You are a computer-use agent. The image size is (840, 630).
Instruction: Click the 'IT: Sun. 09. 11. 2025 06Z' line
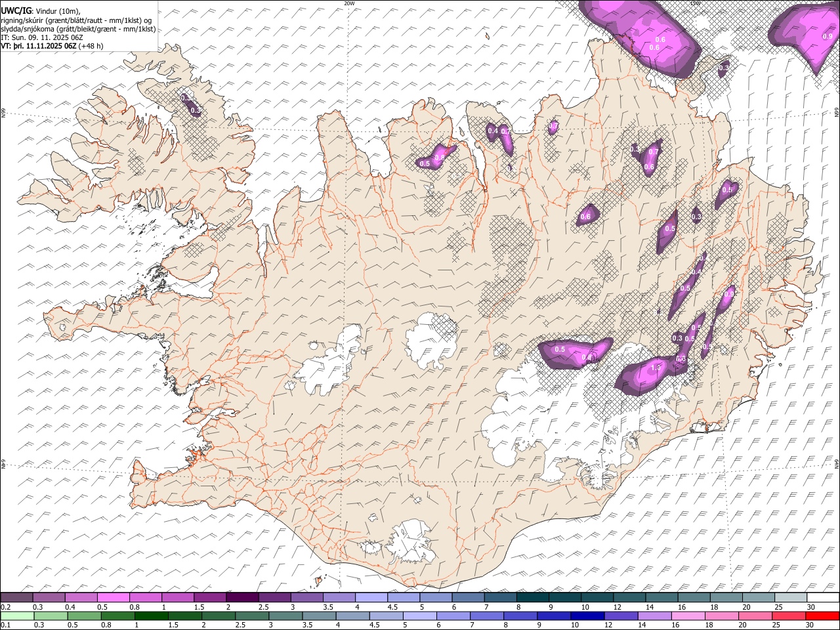tap(42, 37)
